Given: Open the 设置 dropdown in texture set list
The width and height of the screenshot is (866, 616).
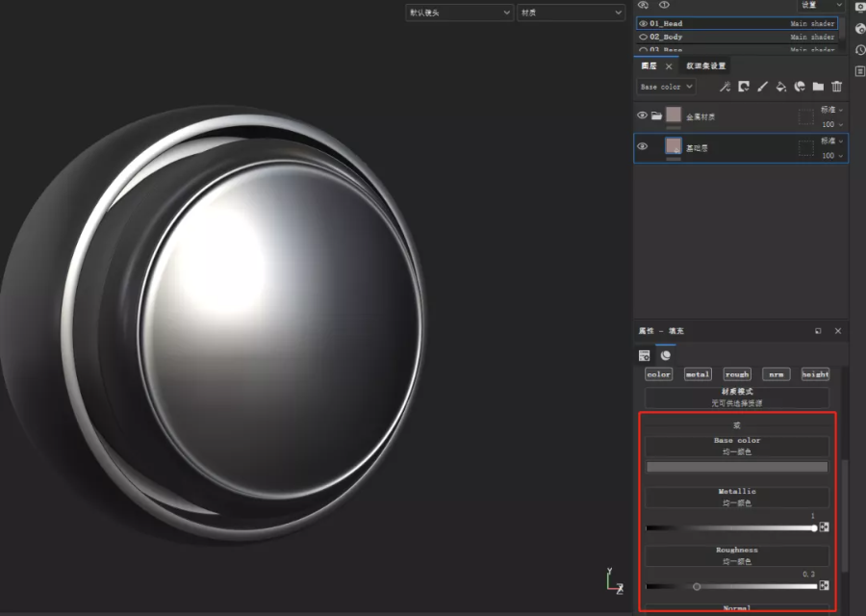Looking at the screenshot, I should [x=820, y=5].
